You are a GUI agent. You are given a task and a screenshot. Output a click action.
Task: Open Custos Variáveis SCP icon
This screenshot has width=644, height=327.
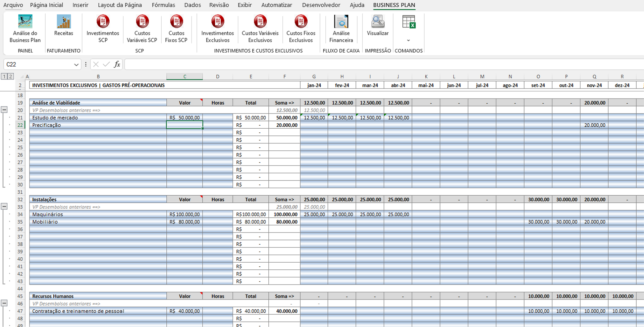pos(142,21)
